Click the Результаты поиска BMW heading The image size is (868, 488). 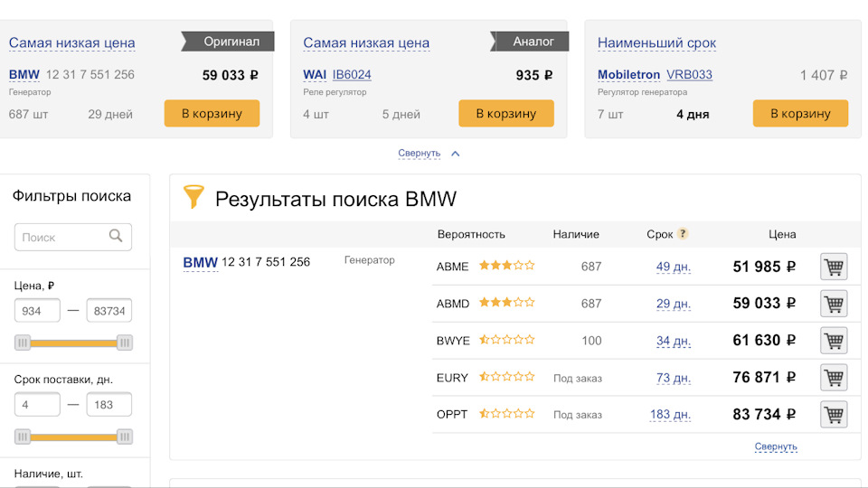[x=335, y=199]
